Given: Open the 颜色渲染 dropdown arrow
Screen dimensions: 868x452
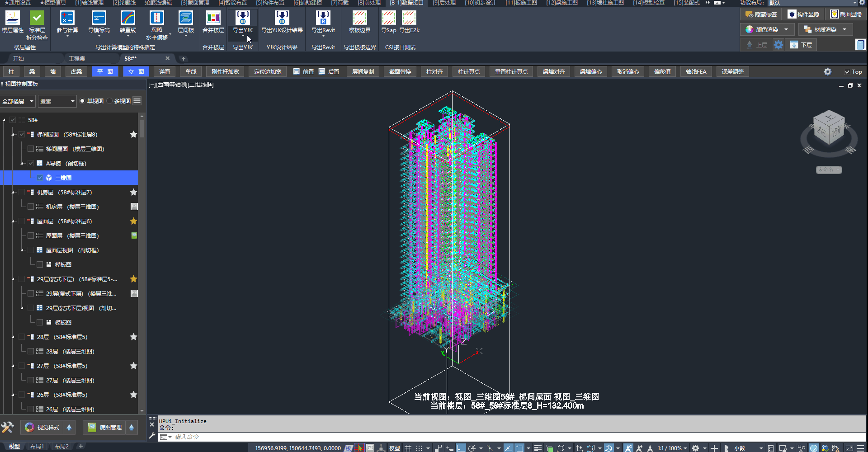Looking at the screenshot, I should point(786,30).
